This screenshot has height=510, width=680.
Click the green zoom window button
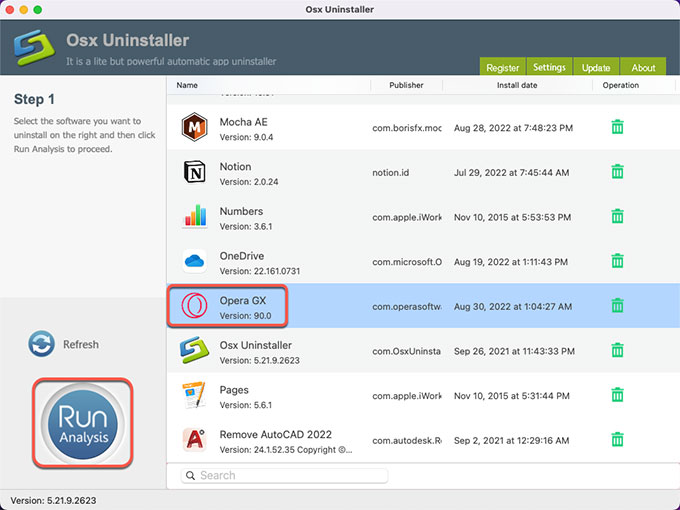point(38,10)
